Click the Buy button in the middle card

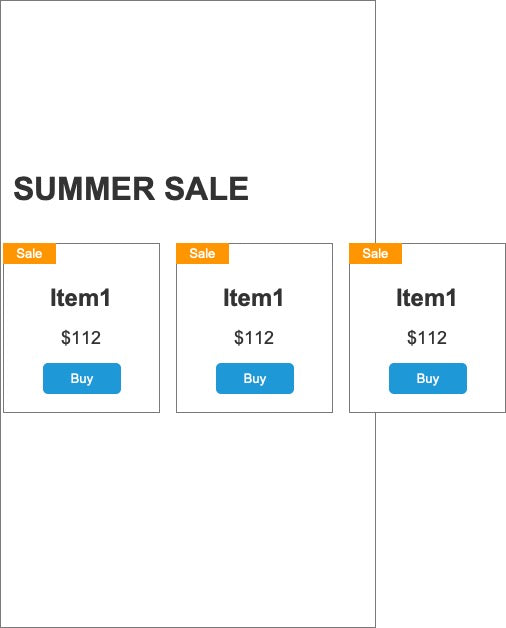255,378
